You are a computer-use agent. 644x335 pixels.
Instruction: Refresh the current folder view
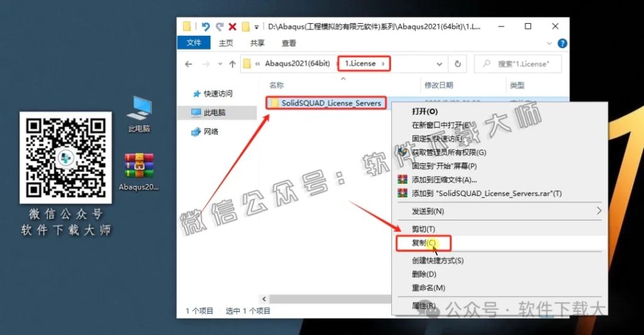[458, 63]
